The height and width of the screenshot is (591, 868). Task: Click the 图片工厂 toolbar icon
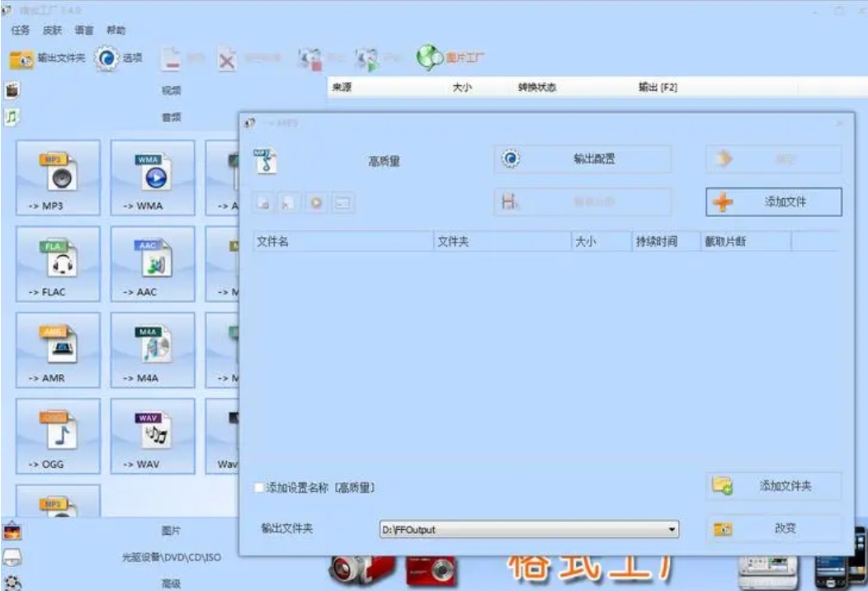point(450,58)
